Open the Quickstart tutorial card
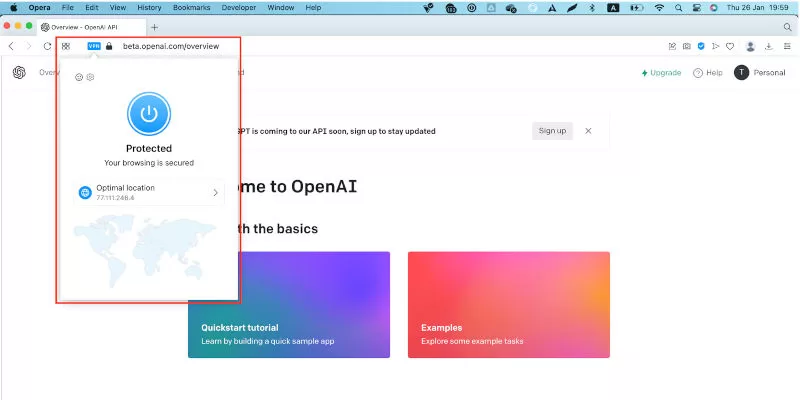 (x=289, y=305)
